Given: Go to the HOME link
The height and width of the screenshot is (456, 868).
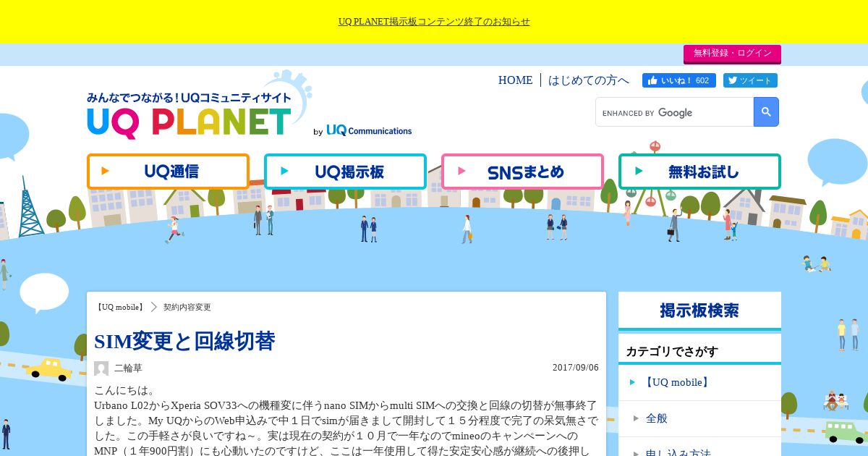Looking at the screenshot, I should coord(515,80).
